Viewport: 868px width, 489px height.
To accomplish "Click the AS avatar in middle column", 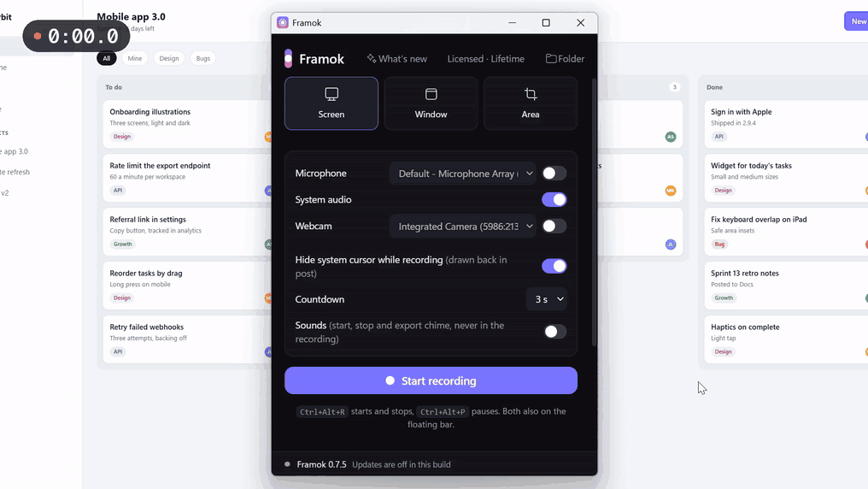I will point(671,137).
